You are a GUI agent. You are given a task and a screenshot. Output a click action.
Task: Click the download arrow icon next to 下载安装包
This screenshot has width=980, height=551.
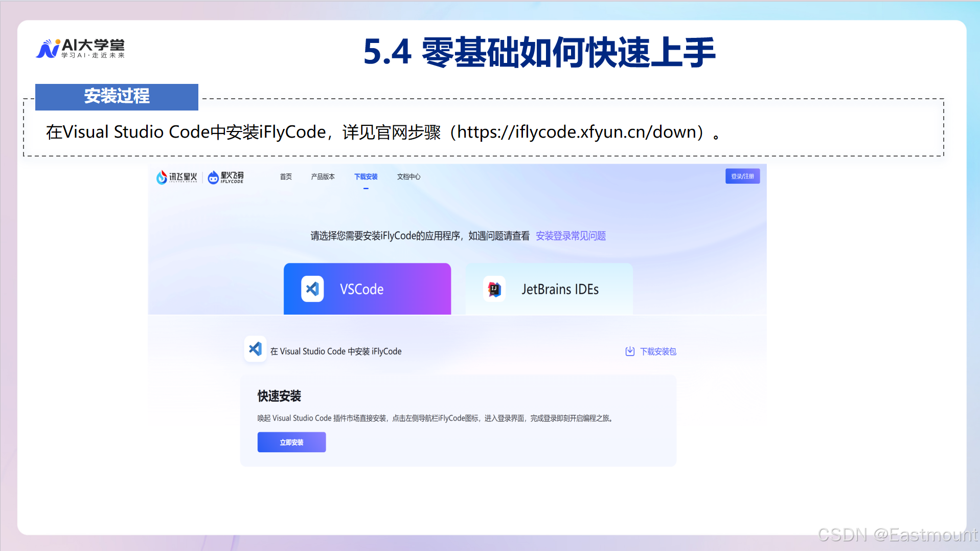coord(629,351)
